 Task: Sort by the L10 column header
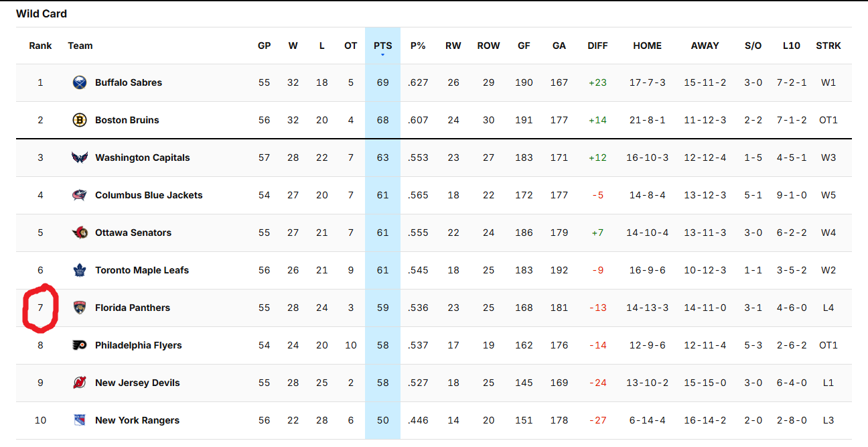(791, 46)
